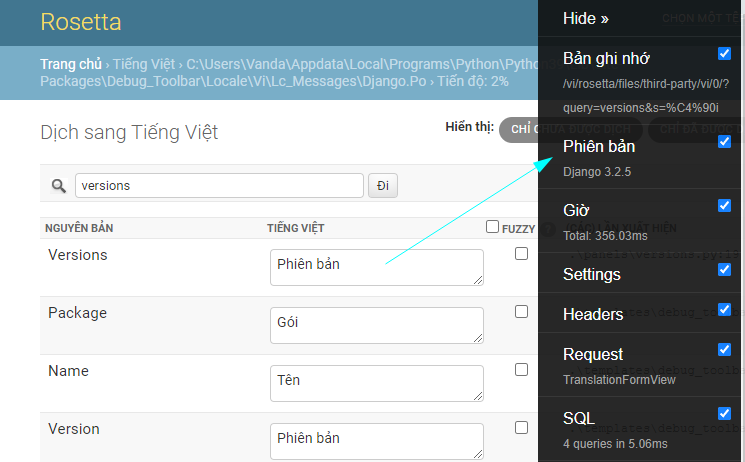Click the magnifier search icon

(58, 186)
